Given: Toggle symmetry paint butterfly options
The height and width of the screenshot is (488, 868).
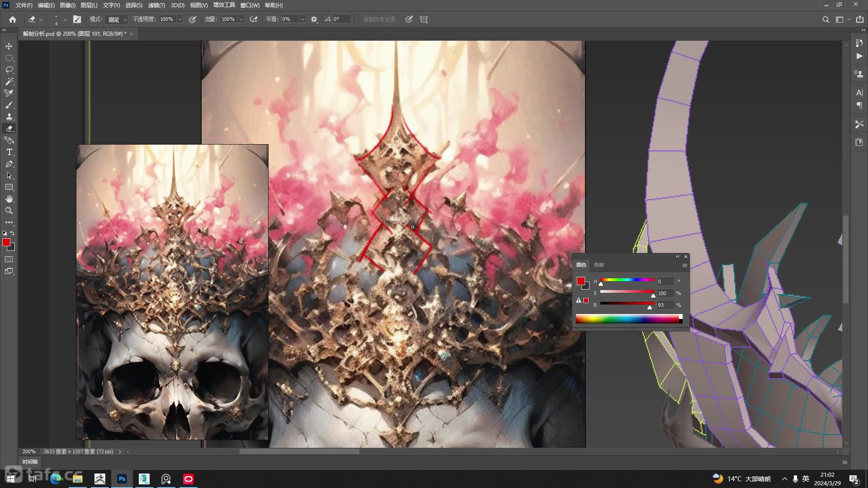Looking at the screenshot, I should 424,19.
